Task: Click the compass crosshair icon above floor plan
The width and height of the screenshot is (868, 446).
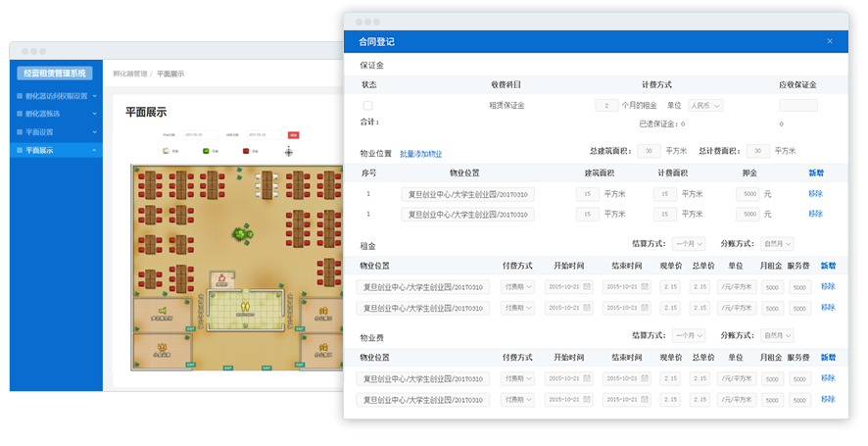Action: click(x=289, y=152)
